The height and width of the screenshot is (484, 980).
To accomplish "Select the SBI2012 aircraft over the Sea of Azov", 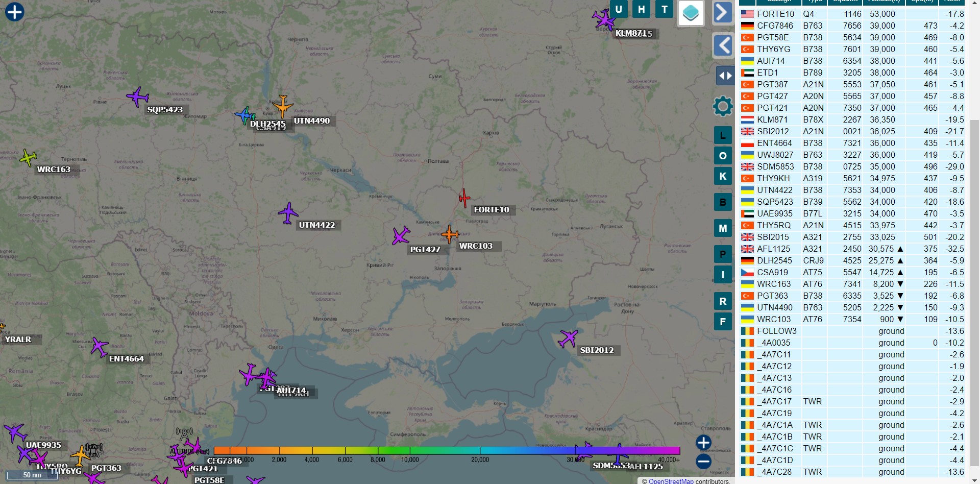I will [568, 338].
